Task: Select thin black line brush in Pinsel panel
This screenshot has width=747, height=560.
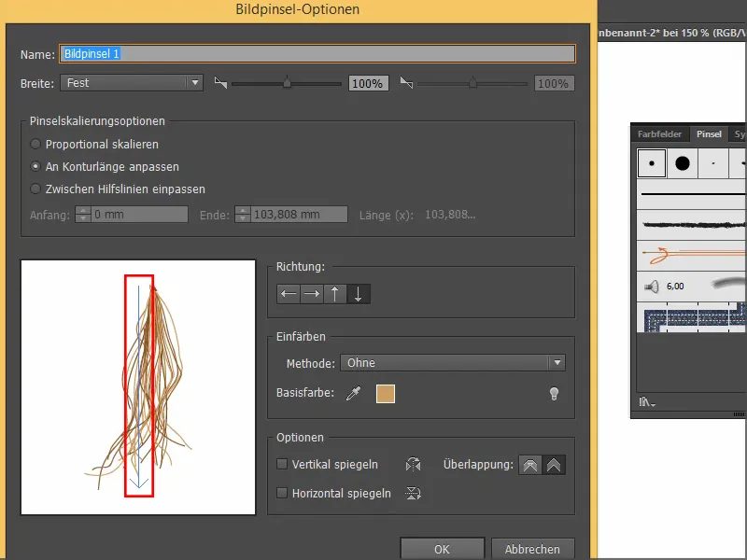Action: point(692,194)
